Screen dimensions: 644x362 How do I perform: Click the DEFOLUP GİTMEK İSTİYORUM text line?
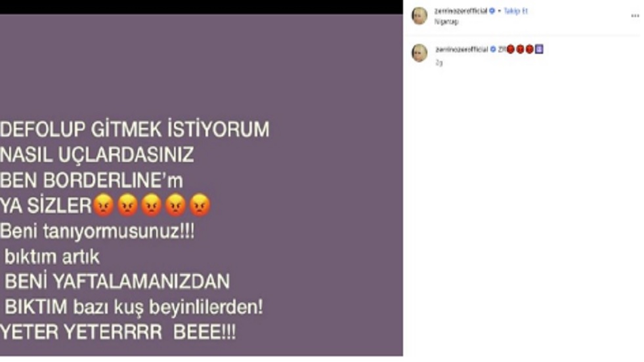(x=135, y=129)
